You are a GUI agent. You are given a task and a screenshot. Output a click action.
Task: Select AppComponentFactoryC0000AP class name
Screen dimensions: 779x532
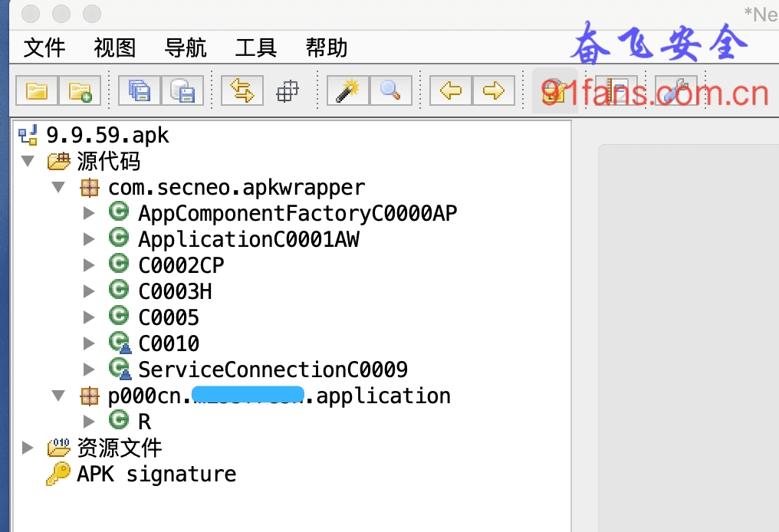pyautogui.click(x=297, y=214)
